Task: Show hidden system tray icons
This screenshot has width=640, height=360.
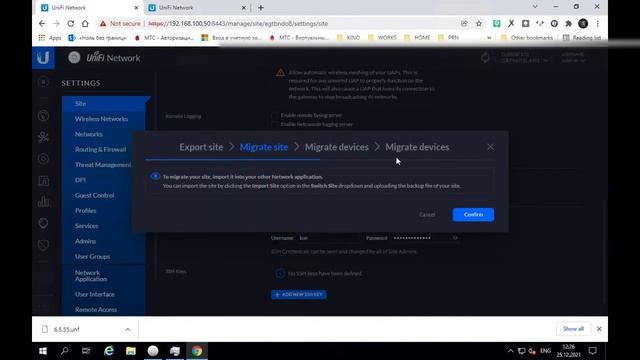Action: coord(511,351)
